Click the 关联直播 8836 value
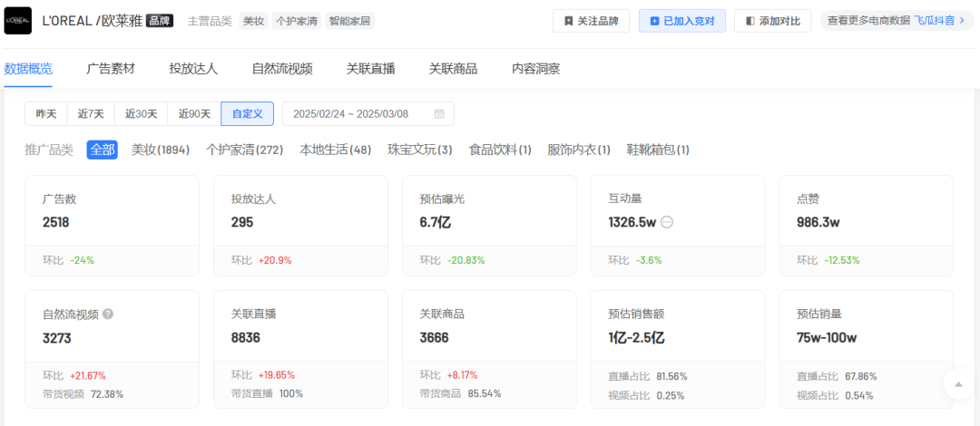This screenshot has width=980, height=426. pos(246,338)
